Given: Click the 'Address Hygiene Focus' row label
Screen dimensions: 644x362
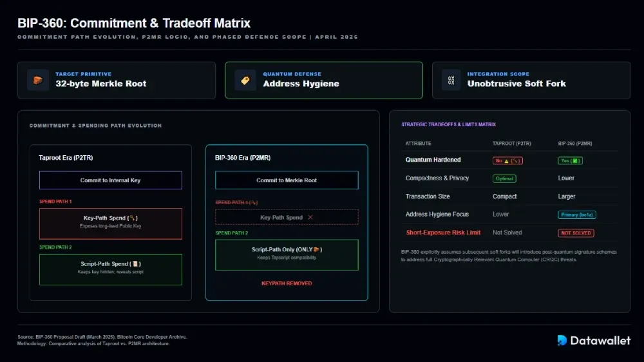Looking at the screenshot, I should coord(437,214).
